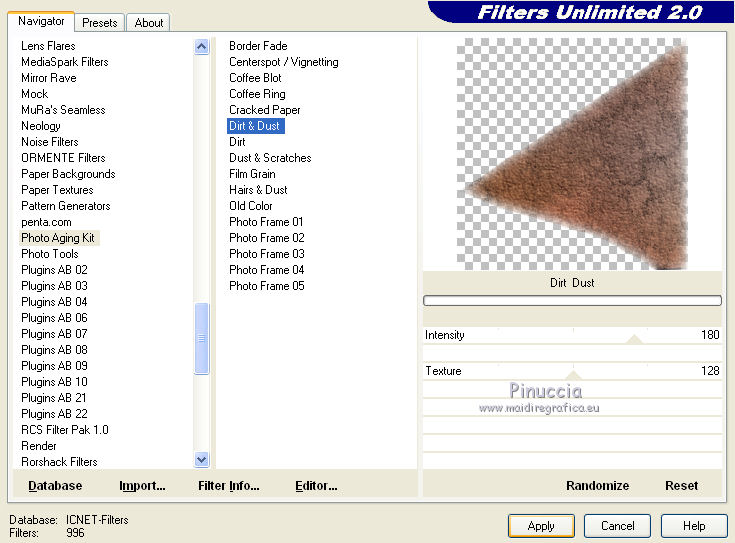Reset filter parameters
This screenshot has height=543, width=735.
681,485
